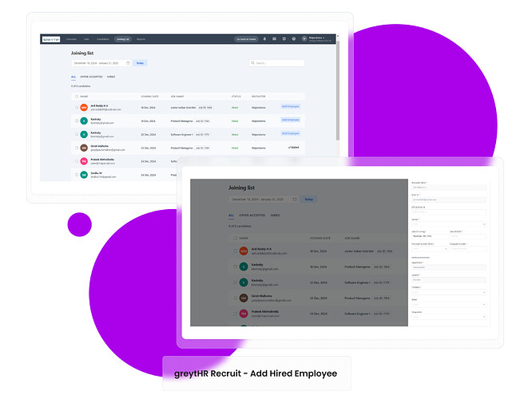The height and width of the screenshot is (399, 532).
Task: Click the Email Id field in form
Action: pos(449,199)
